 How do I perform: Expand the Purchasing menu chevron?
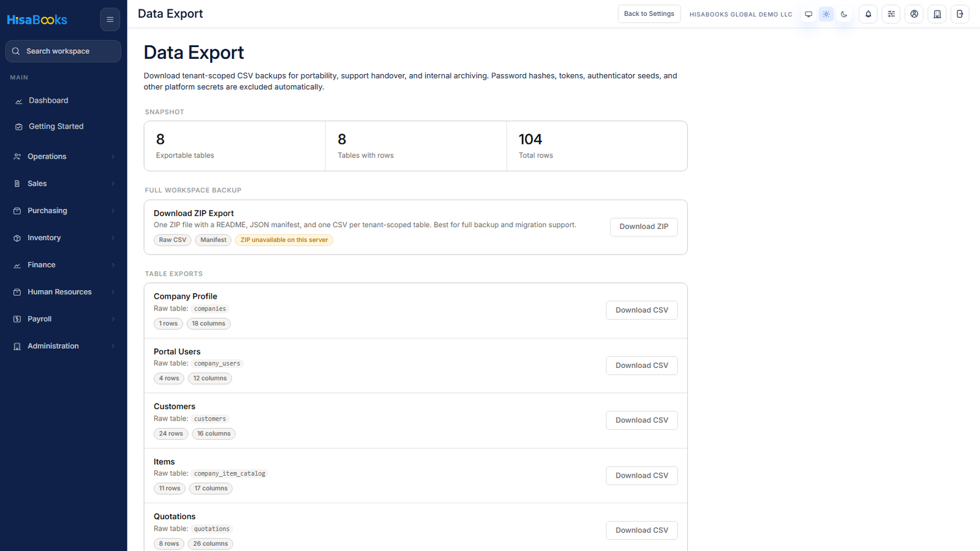[113, 211]
